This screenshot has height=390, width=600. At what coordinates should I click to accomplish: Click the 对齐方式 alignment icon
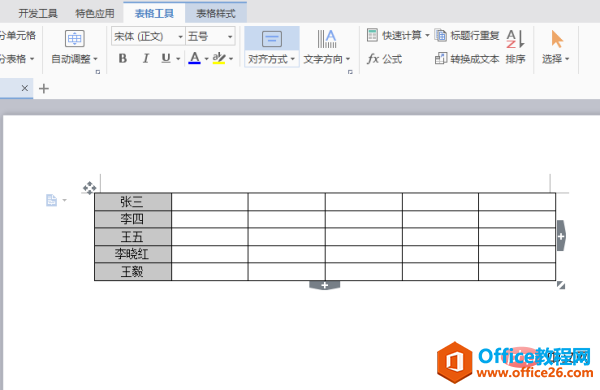pos(272,39)
